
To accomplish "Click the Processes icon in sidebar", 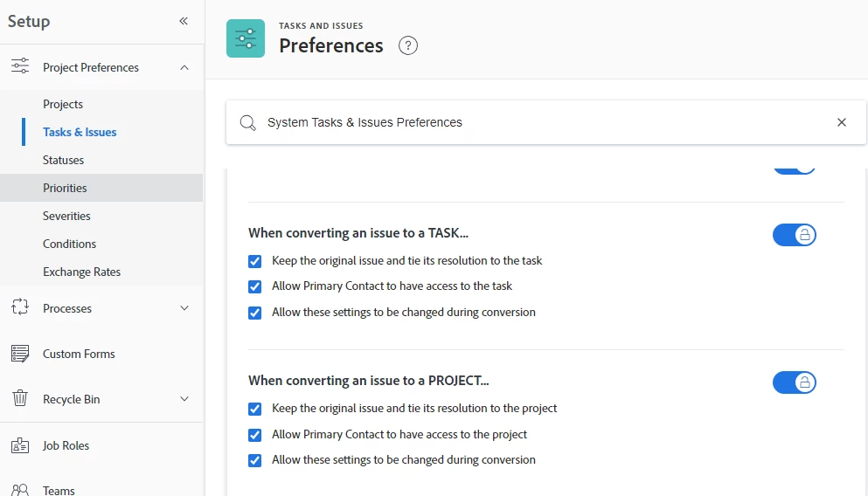I will click(20, 308).
